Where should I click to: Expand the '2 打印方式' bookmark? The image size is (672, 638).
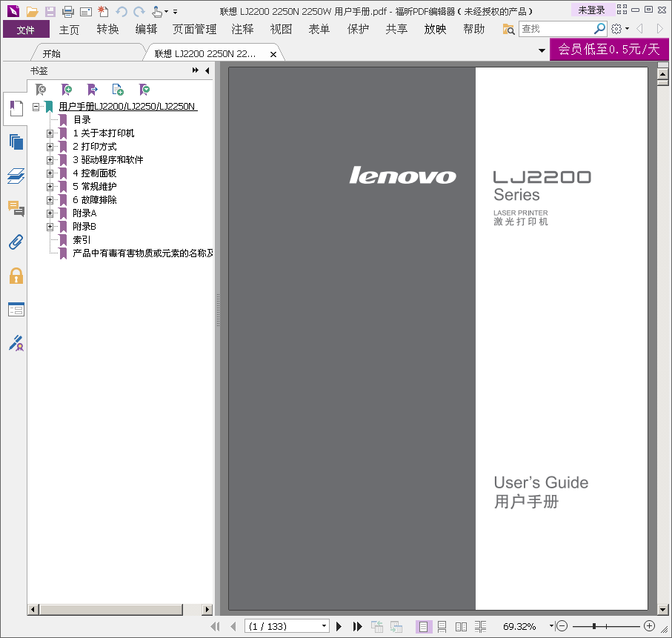pos(50,147)
